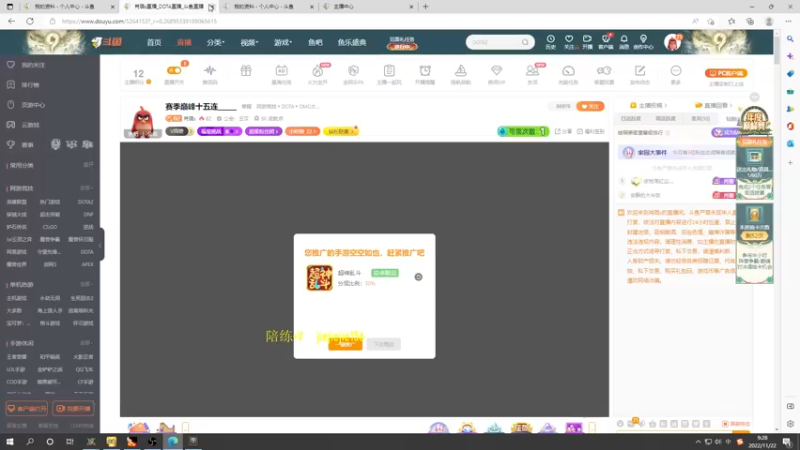Click the speedometer gauge icon in toolbar
Image resolution: width=800 pixels, height=450 pixels.
568,70
